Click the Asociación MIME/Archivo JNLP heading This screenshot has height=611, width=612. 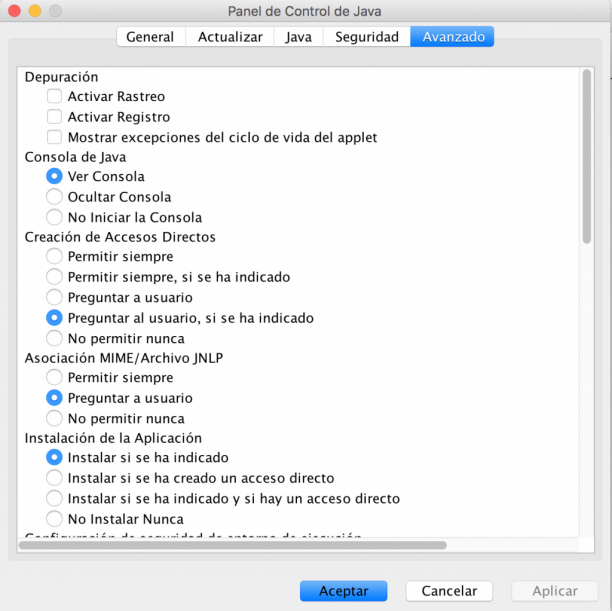(124, 358)
